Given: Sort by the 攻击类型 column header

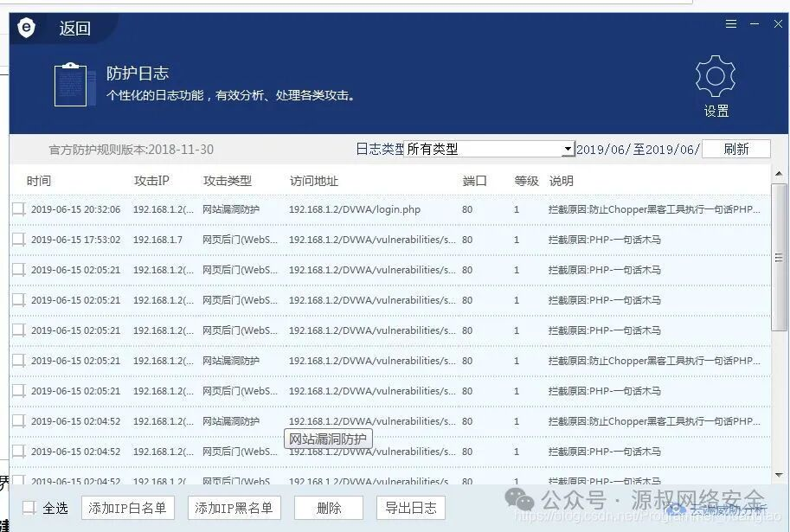Looking at the screenshot, I should pos(228,181).
